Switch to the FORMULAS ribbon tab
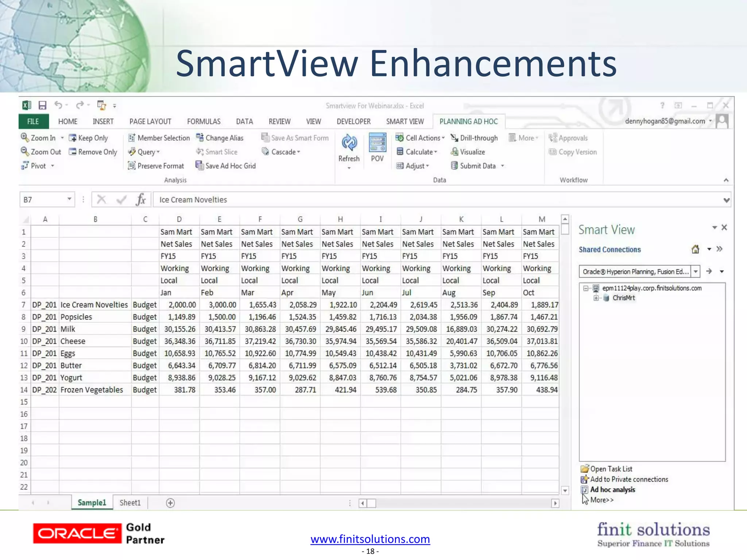Image resolution: width=747 pixels, height=560 pixels. point(204,121)
